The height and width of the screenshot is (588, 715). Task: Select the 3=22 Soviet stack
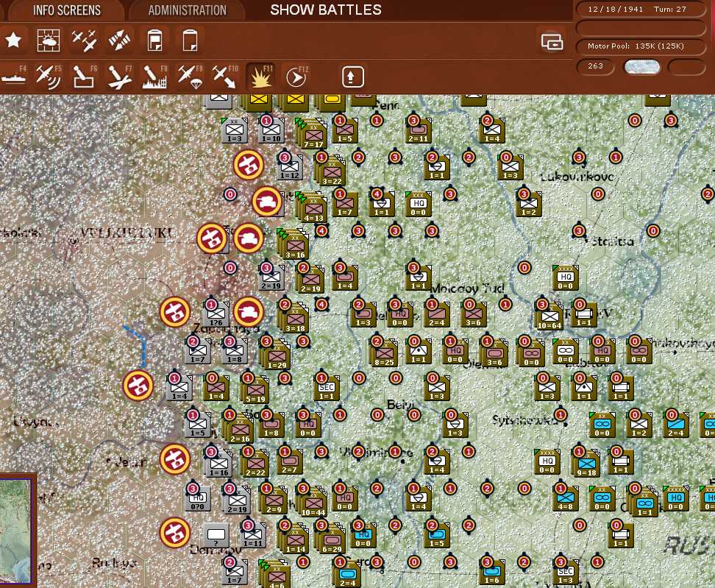pos(331,171)
